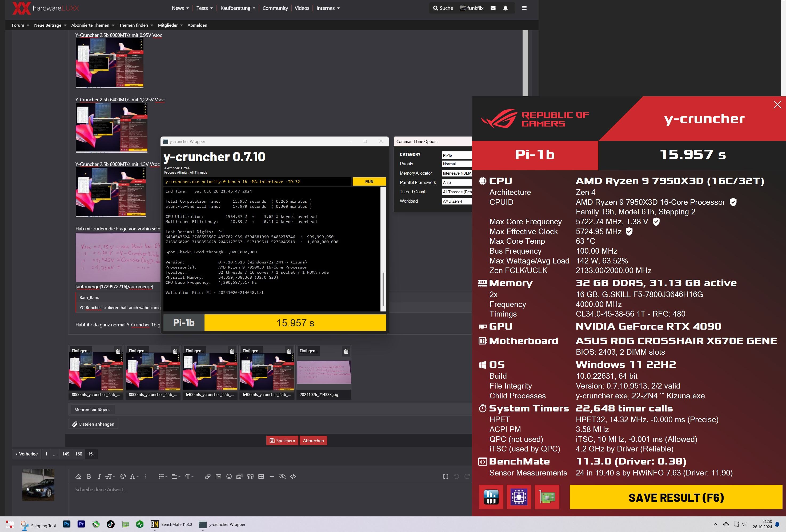Toggle bold formatting in reply editor

(x=89, y=476)
